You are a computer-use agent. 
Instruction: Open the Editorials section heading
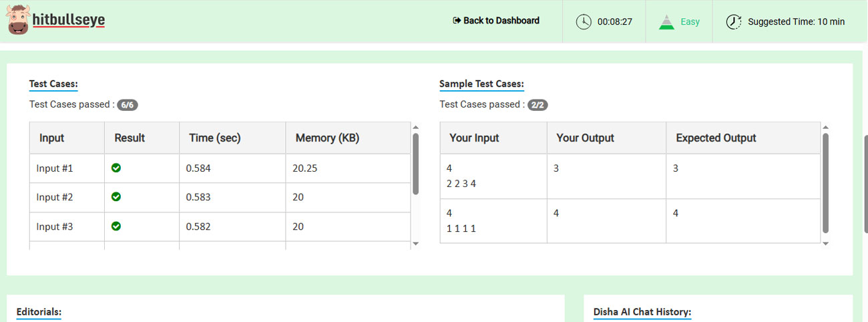[39, 312]
